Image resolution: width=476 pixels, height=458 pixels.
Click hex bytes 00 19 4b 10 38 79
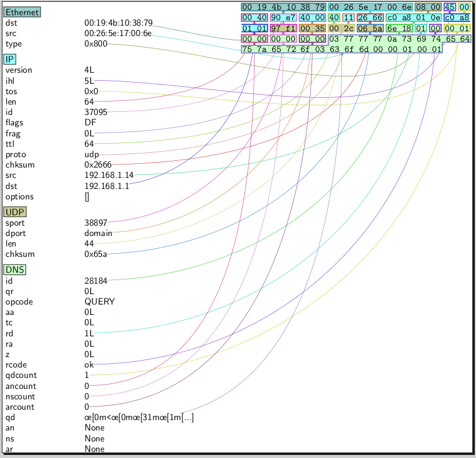pyautogui.click(x=283, y=7)
